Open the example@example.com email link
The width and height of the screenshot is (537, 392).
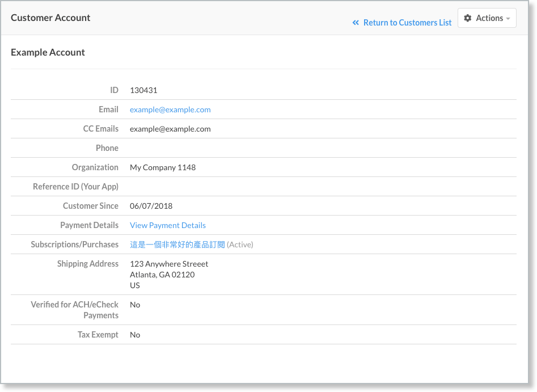pyautogui.click(x=170, y=109)
